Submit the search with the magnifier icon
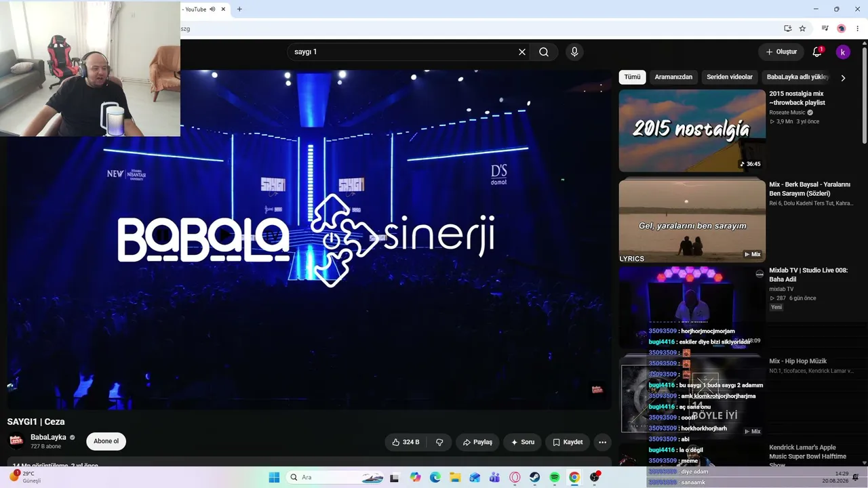This screenshot has width=868, height=488. pyautogui.click(x=544, y=52)
